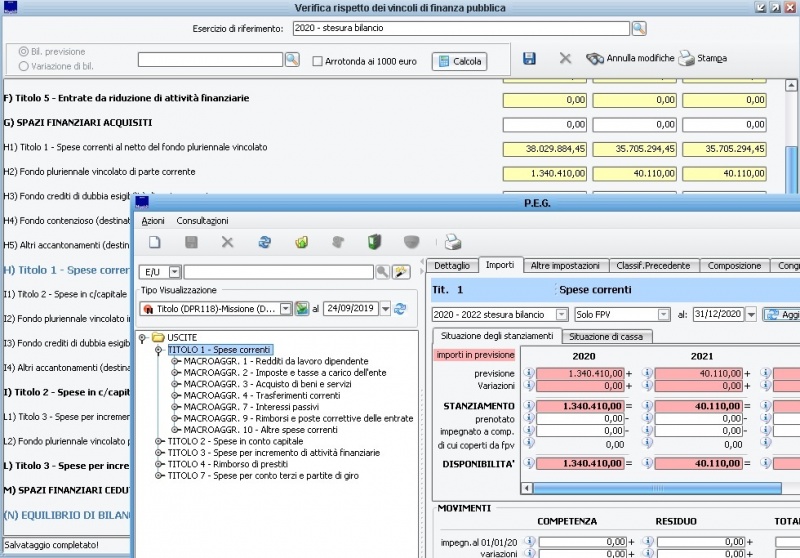Image resolution: width=800 pixels, height=558 pixels.
Task: Click the save floppy disk icon
Action: click(529, 59)
